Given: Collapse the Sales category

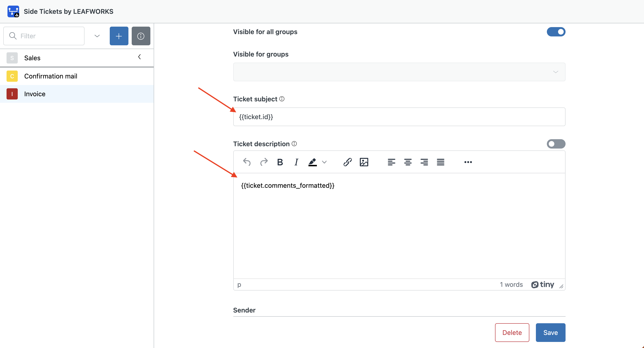Looking at the screenshot, I should (139, 57).
